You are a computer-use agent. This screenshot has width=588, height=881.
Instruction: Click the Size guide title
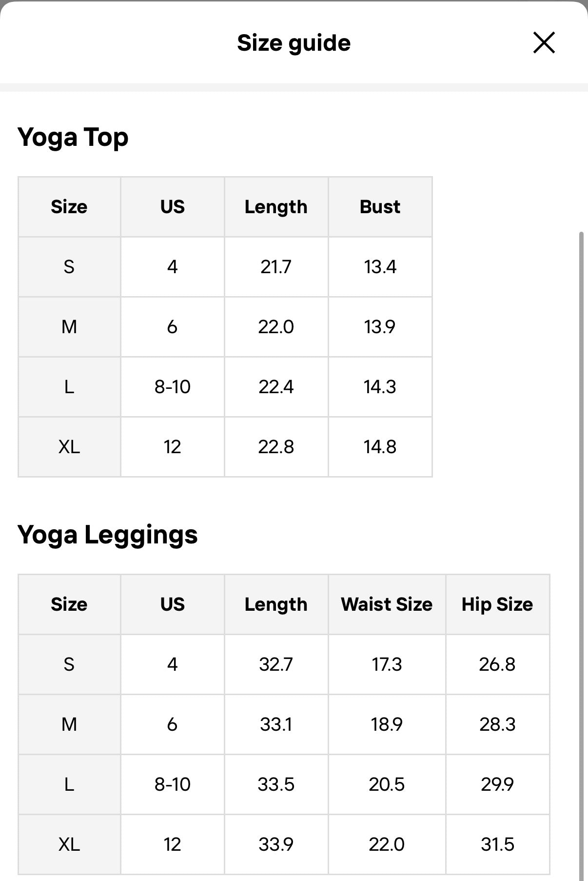pos(294,43)
